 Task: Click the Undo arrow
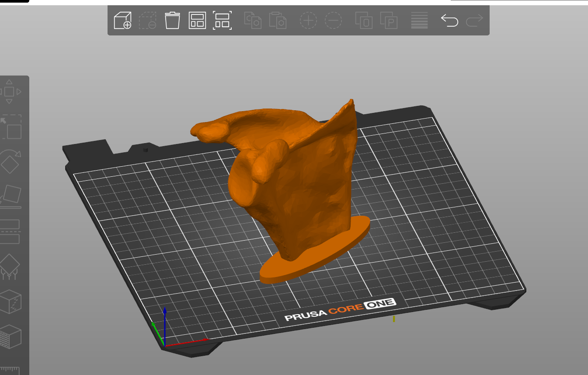449,21
